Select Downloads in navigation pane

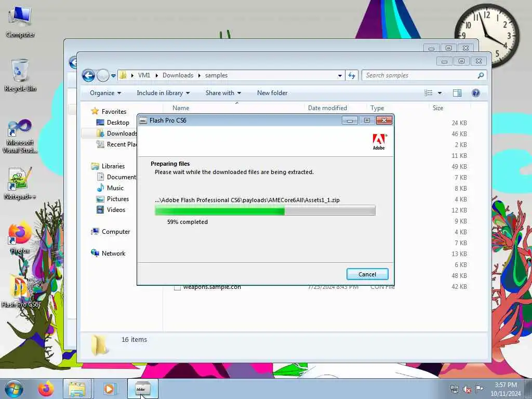tap(117, 134)
